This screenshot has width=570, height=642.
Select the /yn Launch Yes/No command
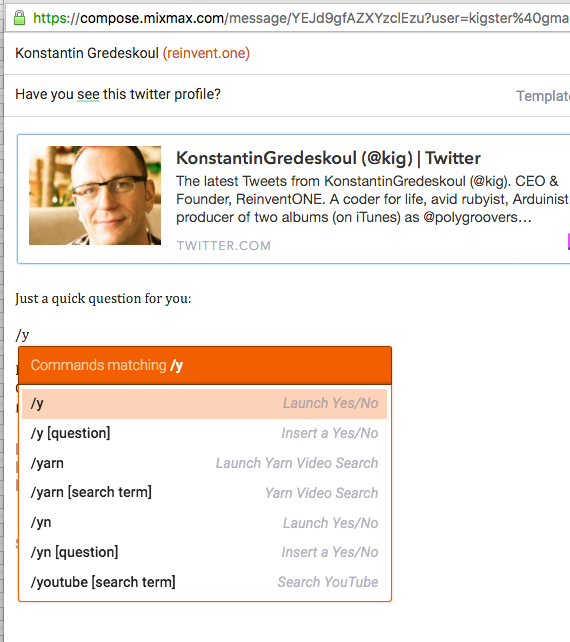[204, 523]
